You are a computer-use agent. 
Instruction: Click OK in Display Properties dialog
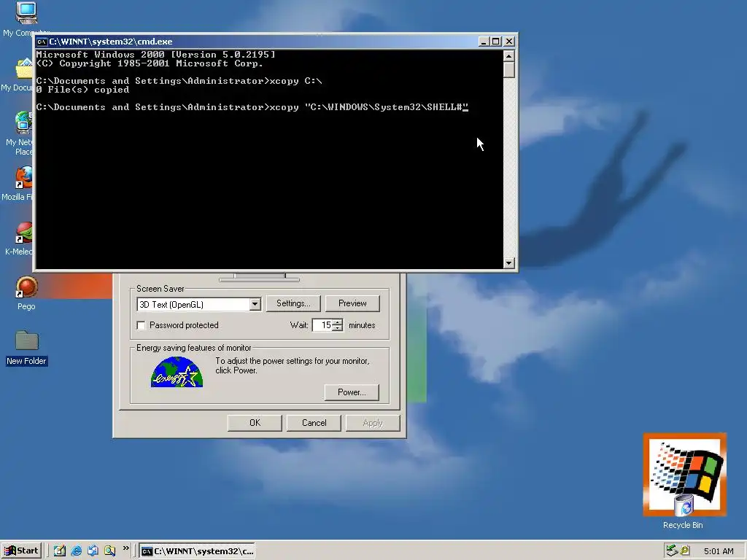coord(255,423)
